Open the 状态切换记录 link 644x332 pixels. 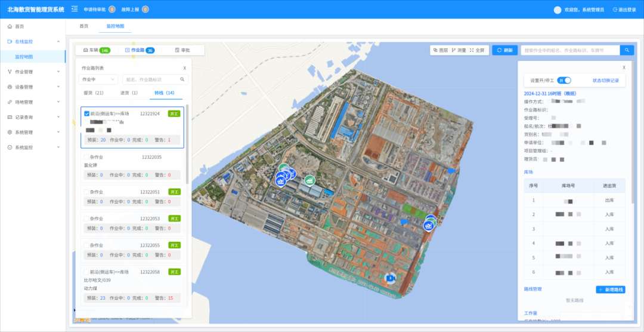[605, 80]
